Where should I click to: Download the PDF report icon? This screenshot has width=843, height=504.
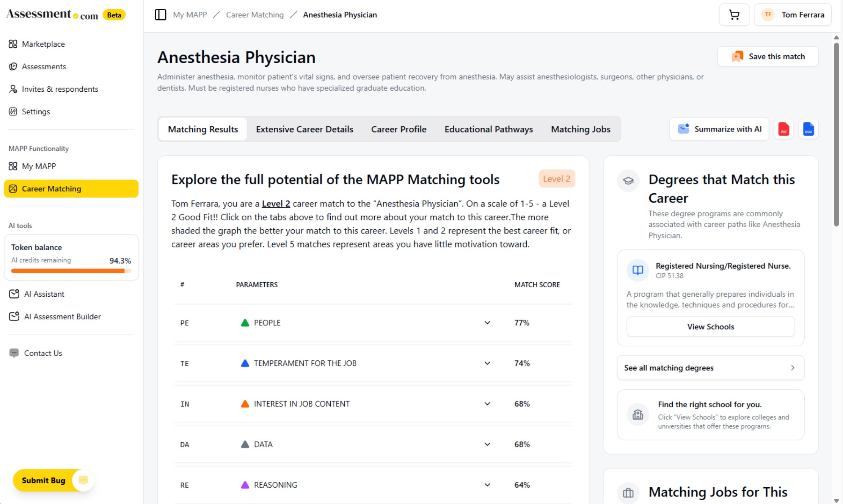click(x=783, y=129)
